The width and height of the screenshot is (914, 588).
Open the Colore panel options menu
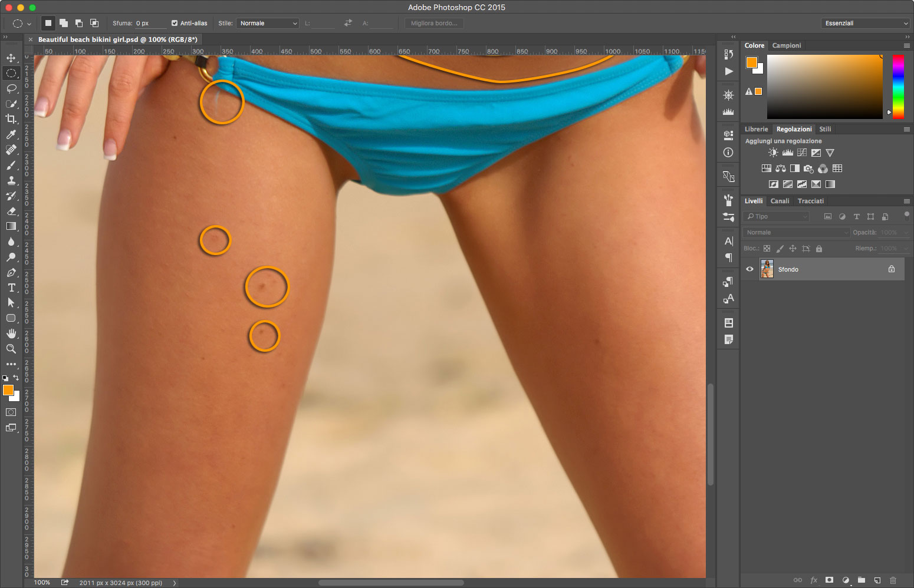(x=907, y=45)
